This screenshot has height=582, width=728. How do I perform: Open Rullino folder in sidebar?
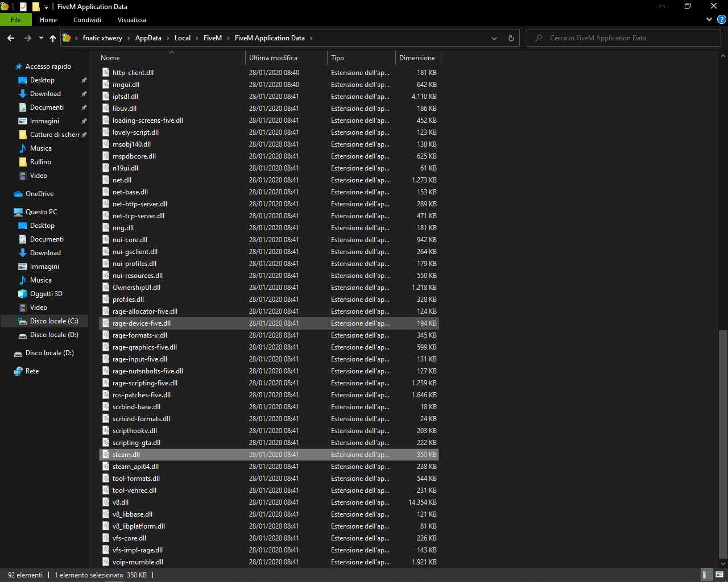point(40,162)
